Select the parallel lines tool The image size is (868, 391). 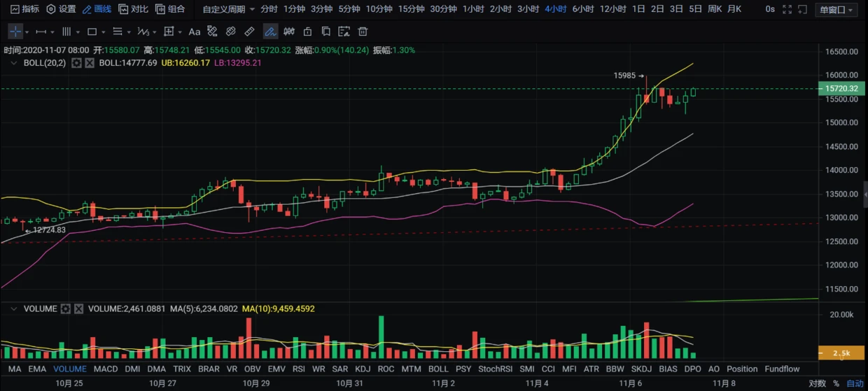tap(118, 31)
